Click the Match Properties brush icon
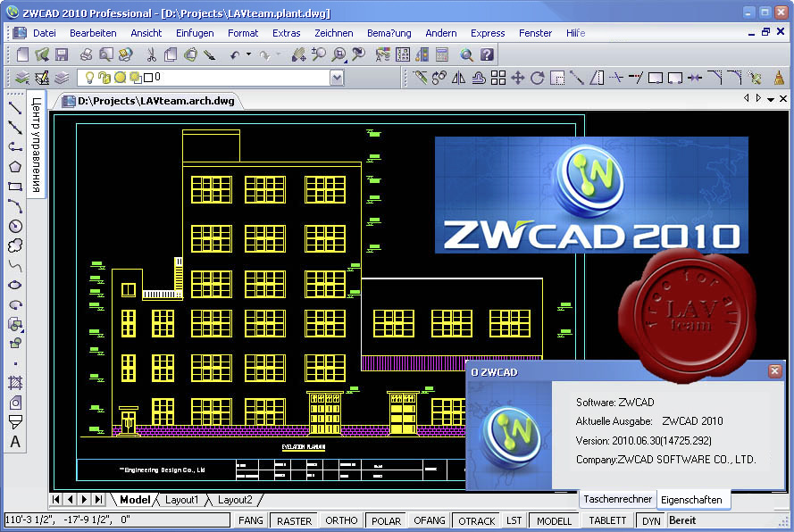The height and width of the screenshot is (532, 794). (x=210, y=54)
